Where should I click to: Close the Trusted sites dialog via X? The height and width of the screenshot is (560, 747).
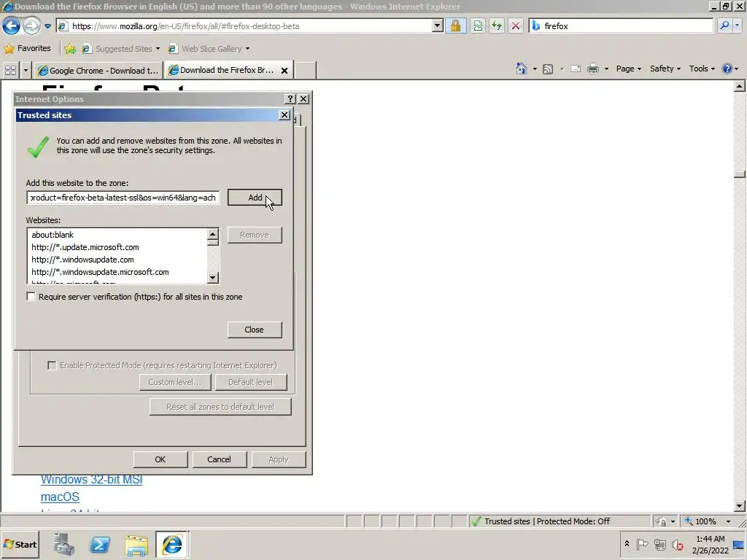[284, 114]
